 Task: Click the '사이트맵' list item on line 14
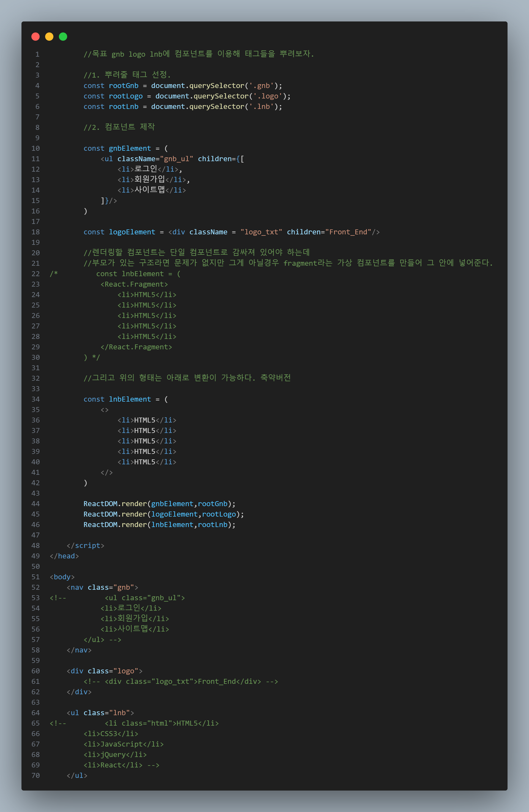coord(152,190)
